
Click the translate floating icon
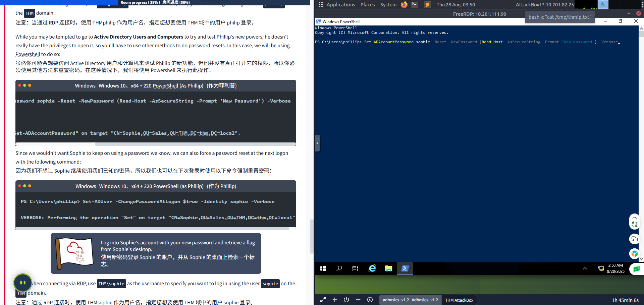point(634,224)
